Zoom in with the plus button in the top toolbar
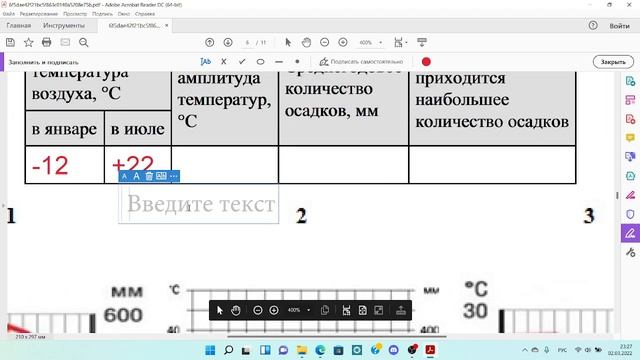 pyautogui.click(x=343, y=42)
